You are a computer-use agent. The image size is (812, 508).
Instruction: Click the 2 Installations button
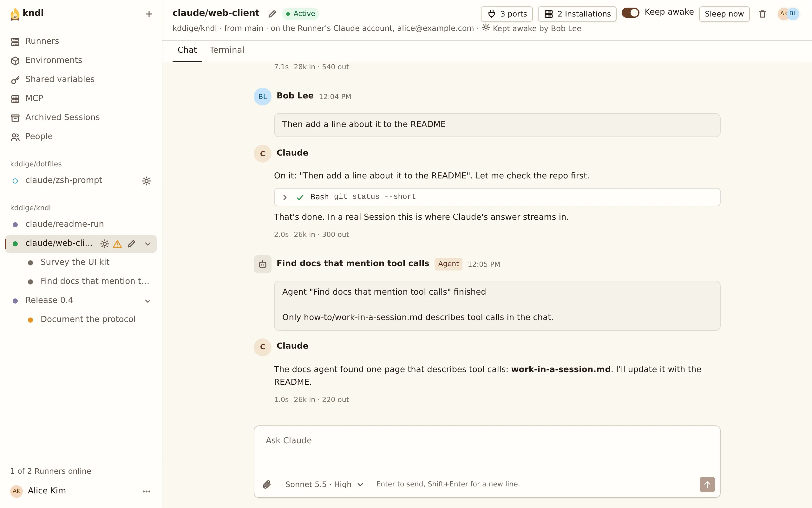point(577,14)
